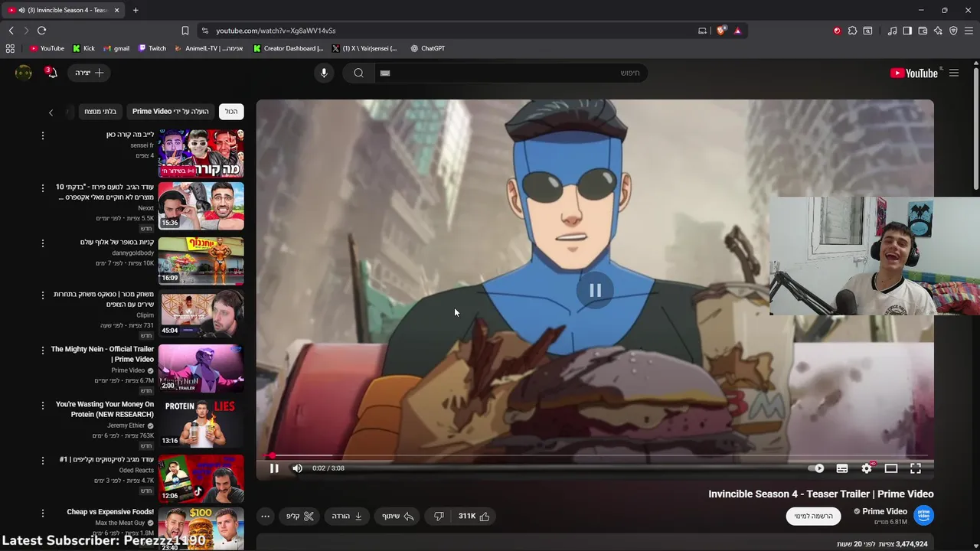Focus the YouTube search input field
The width and height of the screenshot is (980, 551).
pyautogui.click(x=511, y=73)
